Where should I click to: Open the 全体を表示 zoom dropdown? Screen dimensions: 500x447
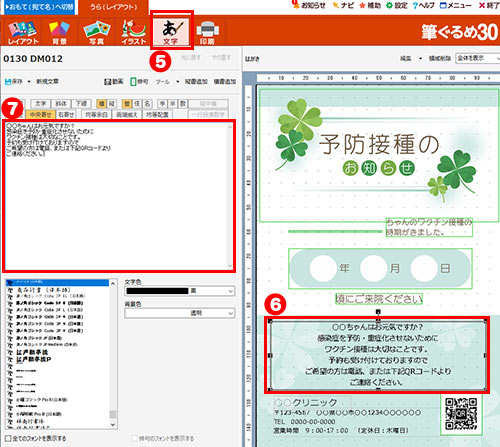click(x=477, y=58)
